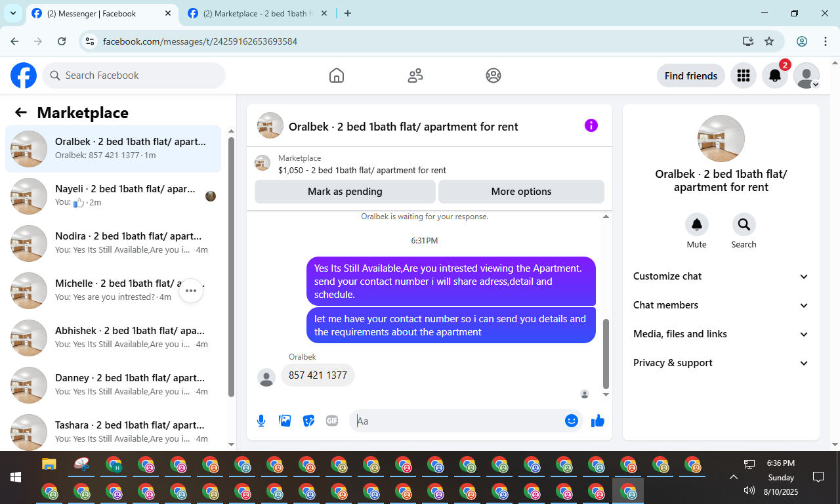Click the conversation list scrollbar
The image size is (840, 504).
click(x=231, y=267)
